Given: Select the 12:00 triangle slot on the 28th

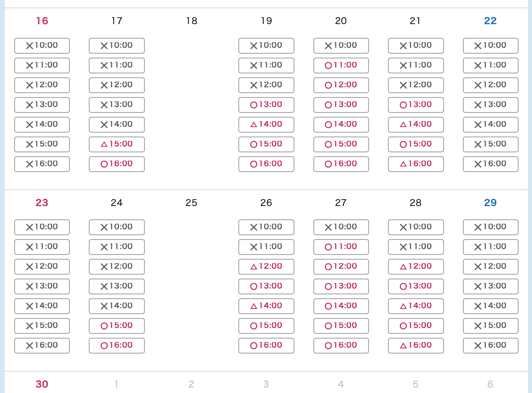Looking at the screenshot, I should [416, 267].
